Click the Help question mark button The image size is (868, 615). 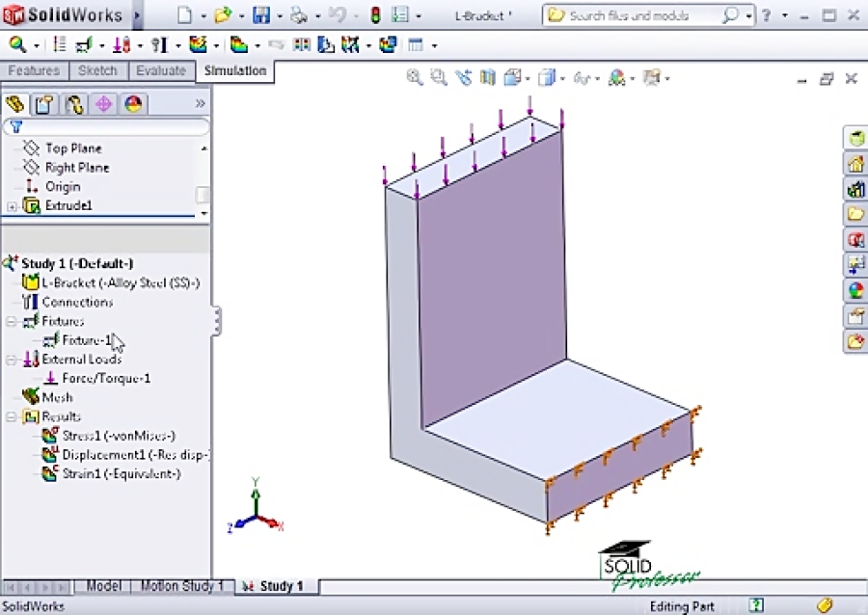coord(765,14)
